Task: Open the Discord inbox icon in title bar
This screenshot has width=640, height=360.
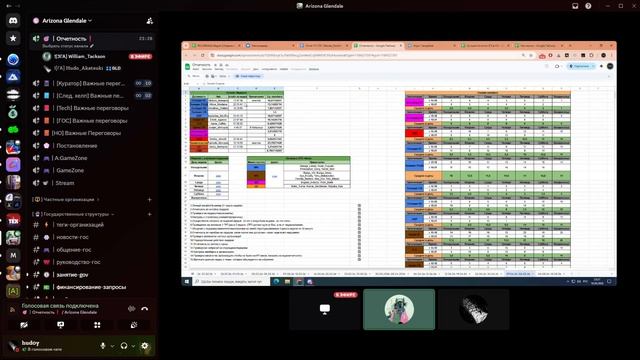Action: 575,6
